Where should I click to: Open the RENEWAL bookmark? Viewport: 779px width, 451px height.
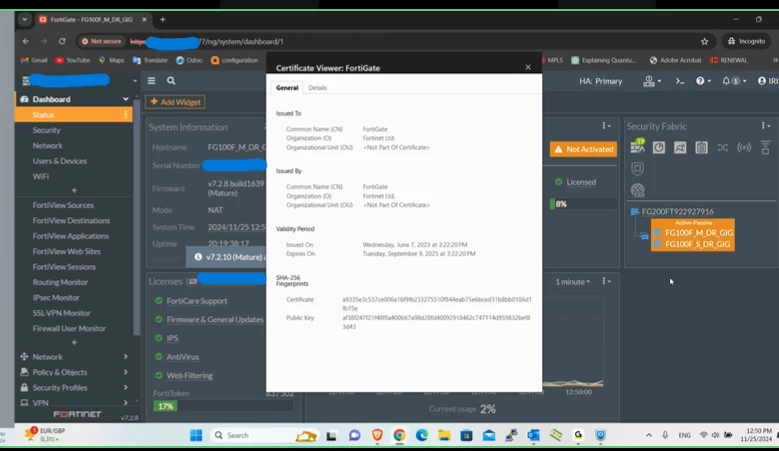click(x=729, y=60)
